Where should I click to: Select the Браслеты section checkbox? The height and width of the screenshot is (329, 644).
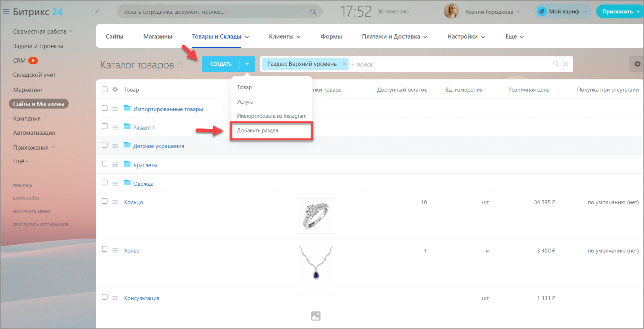tap(105, 163)
